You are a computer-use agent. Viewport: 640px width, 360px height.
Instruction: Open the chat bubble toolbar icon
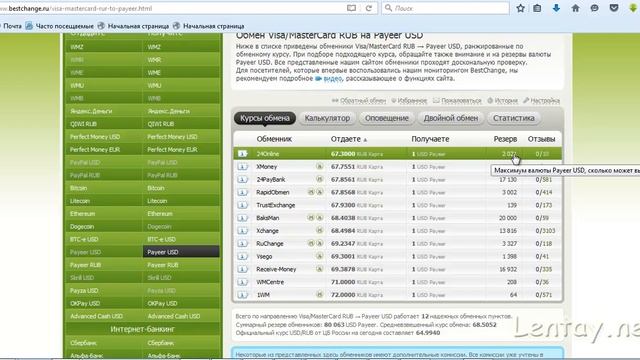coord(595,8)
